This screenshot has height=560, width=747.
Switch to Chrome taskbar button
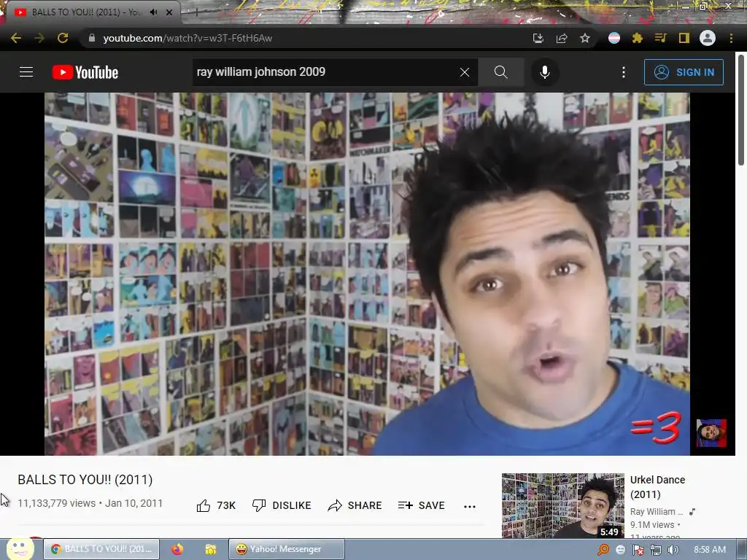(x=101, y=549)
